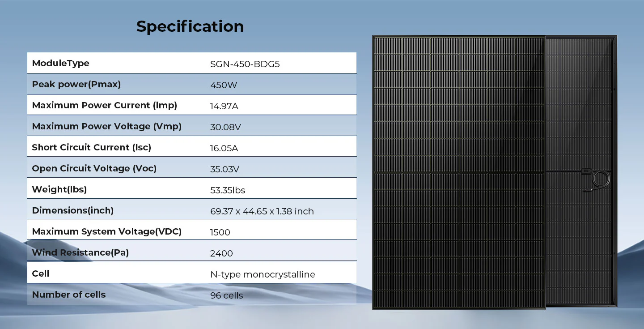This screenshot has width=644, height=329.
Task: Click the 96 cells value
Action: [x=226, y=295]
